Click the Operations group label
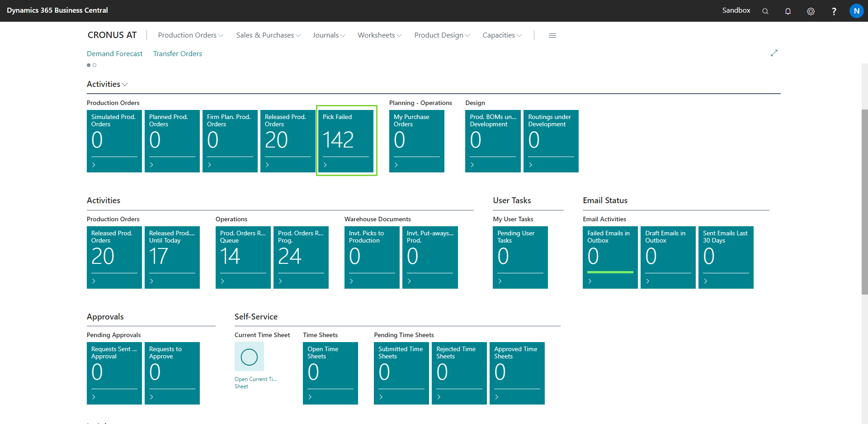Image resolution: width=868 pixels, height=424 pixels. pyautogui.click(x=231, y=219)
